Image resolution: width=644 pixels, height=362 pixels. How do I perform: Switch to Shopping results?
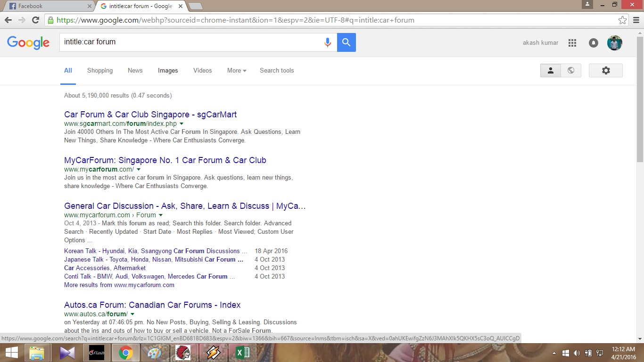click(100, 70)
